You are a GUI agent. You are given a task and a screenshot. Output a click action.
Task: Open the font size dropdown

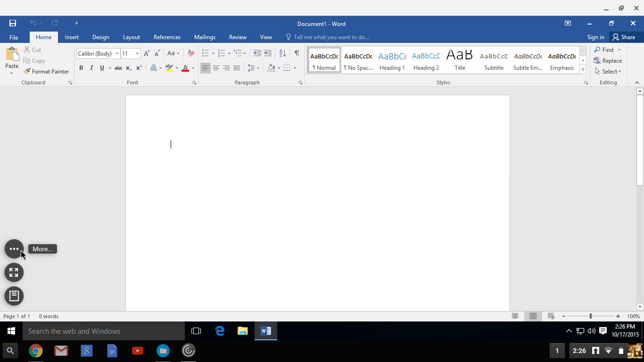(x=137, y=54)
